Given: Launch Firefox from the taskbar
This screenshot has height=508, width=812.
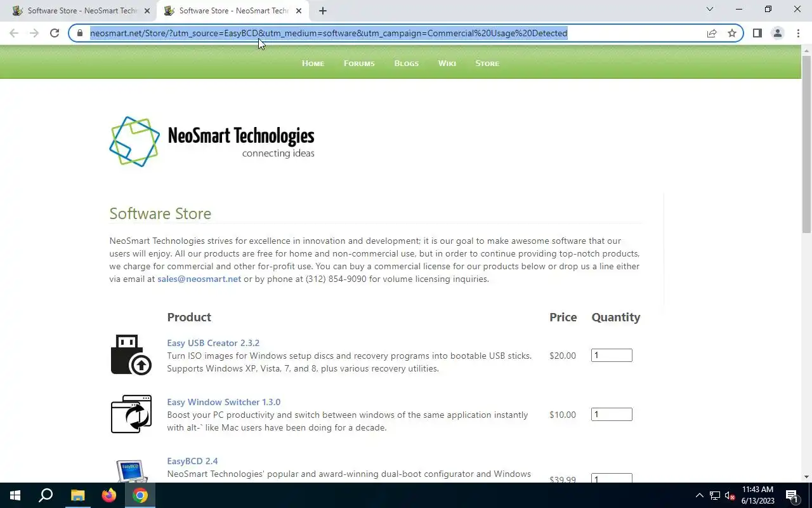Looking at the screenshot, I should click(109, 495).
